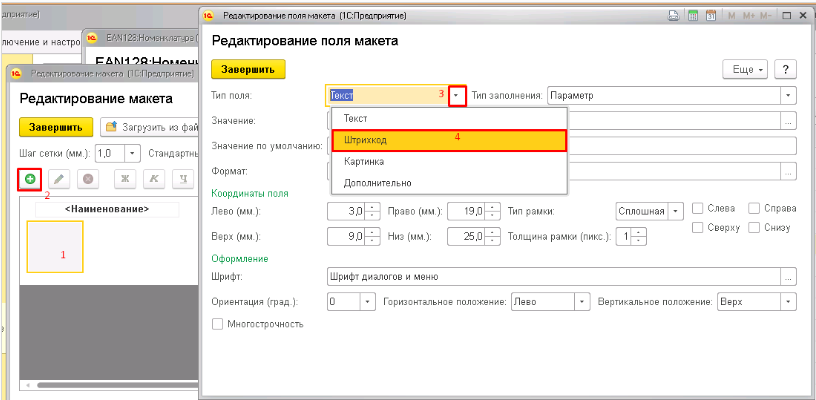This screenshot has height=400, width=816.
Task: Enable the Справа border checkbox
Action: point(755,209)
